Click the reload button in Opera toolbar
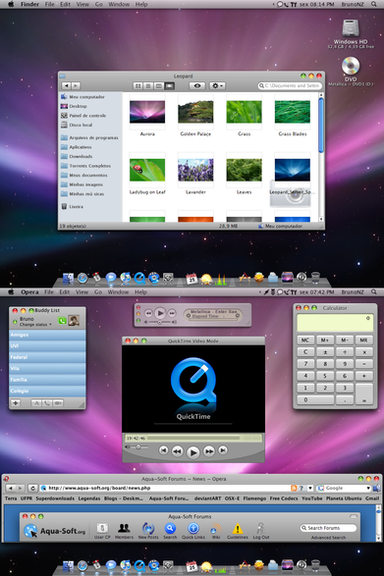Screen dimensions: 384x576 [x=33, y=488]
